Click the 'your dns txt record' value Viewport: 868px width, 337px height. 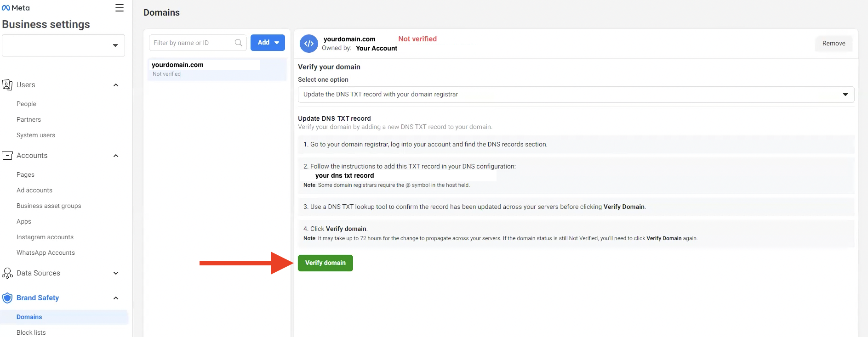[x=345, y=175]
